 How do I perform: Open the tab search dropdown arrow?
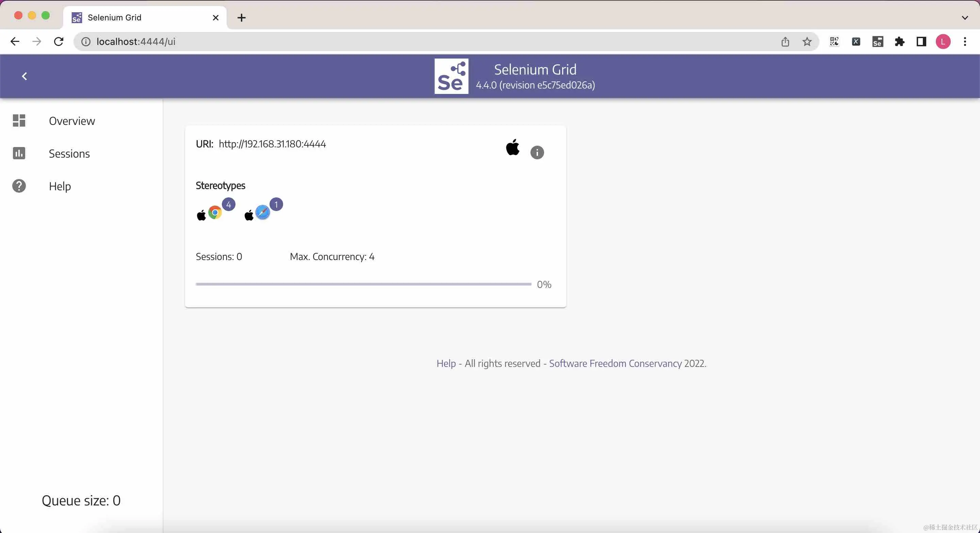[x=965, y=17]
